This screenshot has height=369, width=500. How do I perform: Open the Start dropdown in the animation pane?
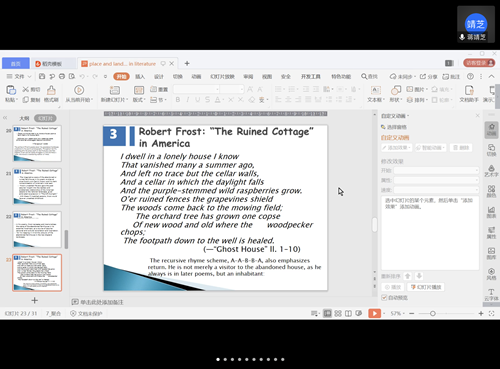point(436,170)
